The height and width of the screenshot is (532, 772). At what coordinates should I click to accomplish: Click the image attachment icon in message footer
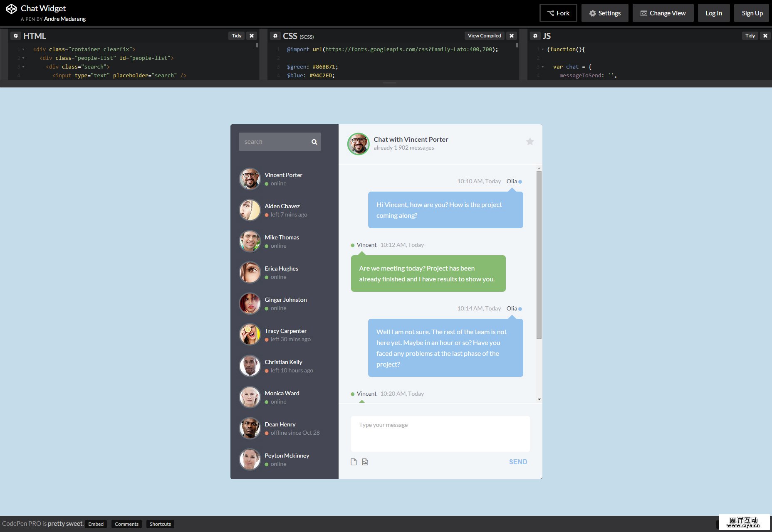(365, 462)
